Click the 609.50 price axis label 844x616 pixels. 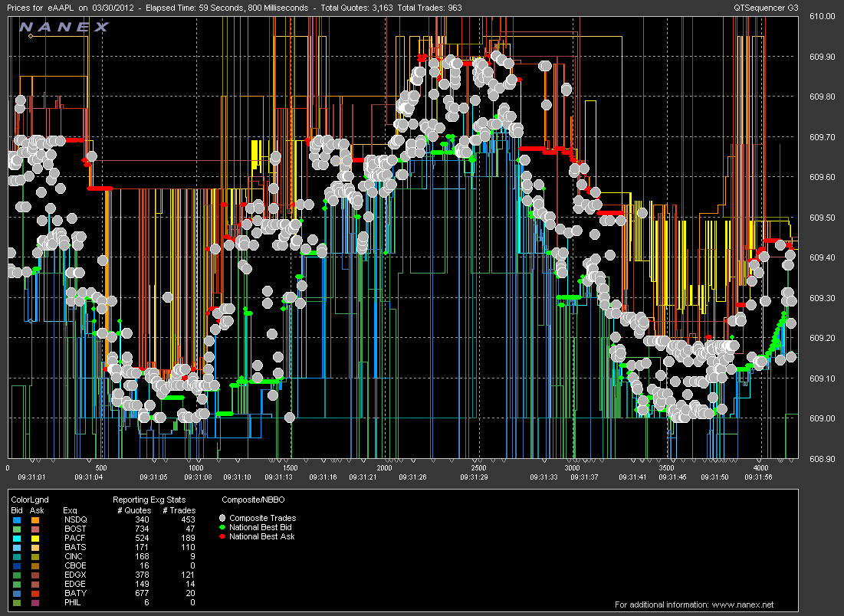coord(822,218)
